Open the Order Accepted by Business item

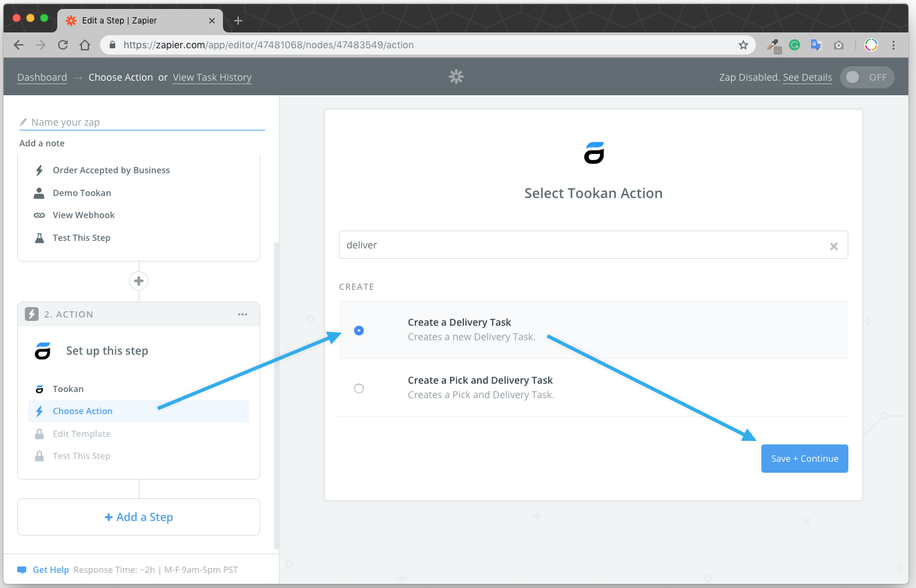point(111,170)
